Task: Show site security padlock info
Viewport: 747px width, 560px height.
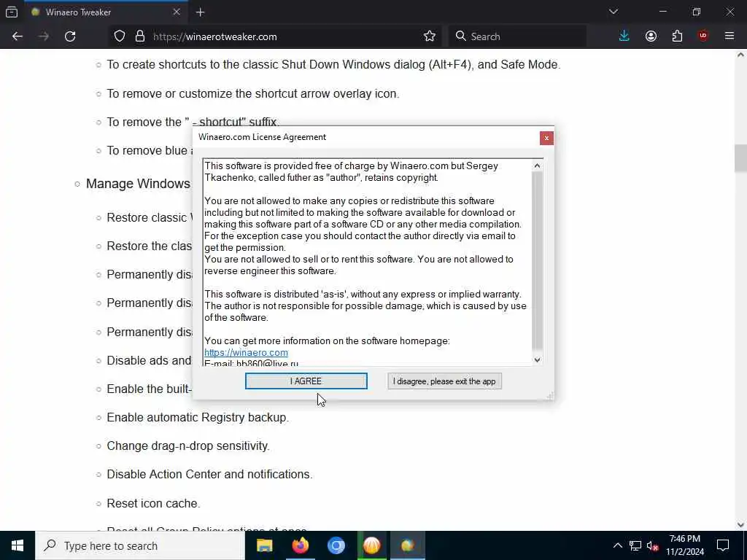Action: [x=140, y=36]
